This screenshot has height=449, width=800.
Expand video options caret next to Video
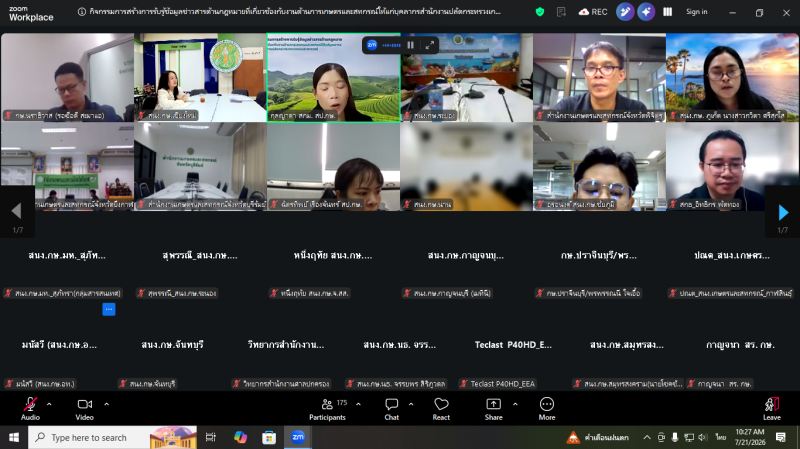(x=107, y=404)
